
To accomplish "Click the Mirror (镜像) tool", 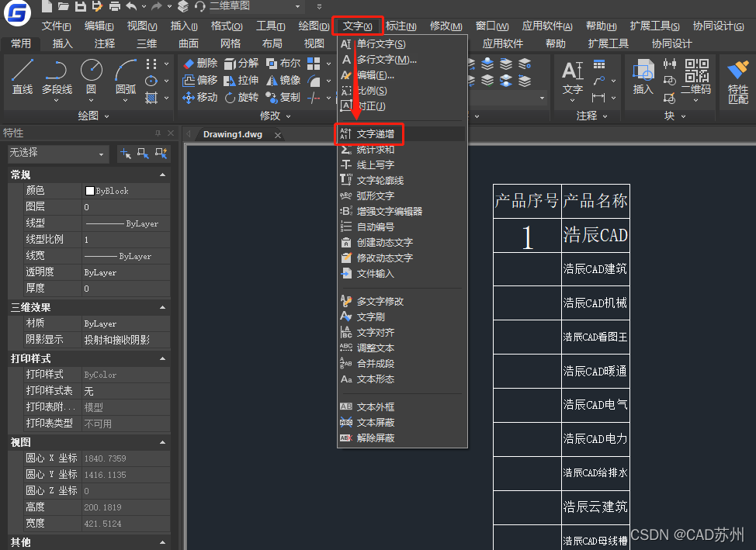I will (x=283, y=80).
